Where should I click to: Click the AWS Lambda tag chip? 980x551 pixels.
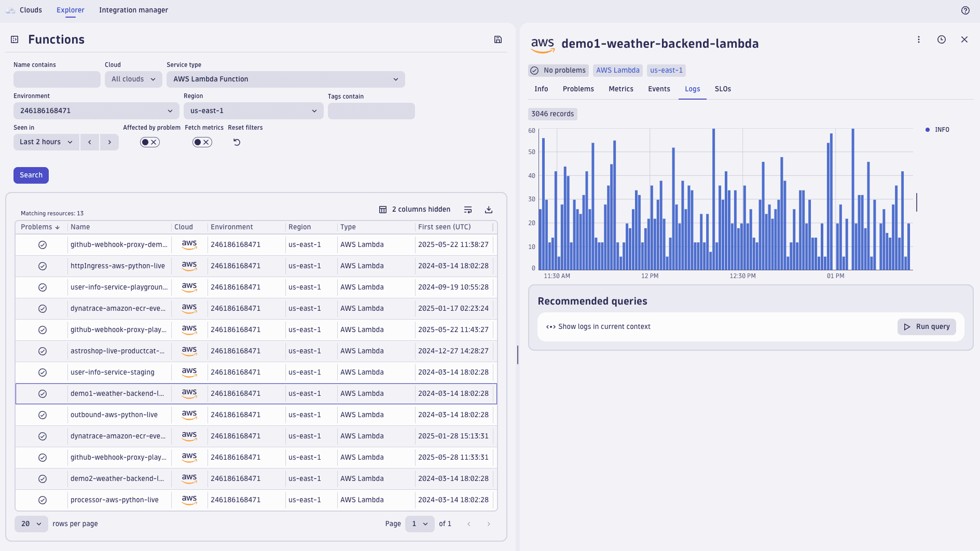coord(617,71)
